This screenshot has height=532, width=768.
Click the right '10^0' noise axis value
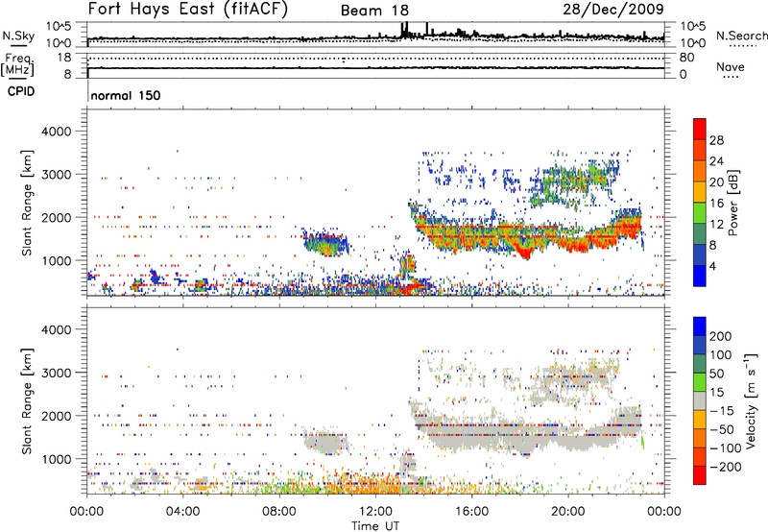(x=693, y=43)
